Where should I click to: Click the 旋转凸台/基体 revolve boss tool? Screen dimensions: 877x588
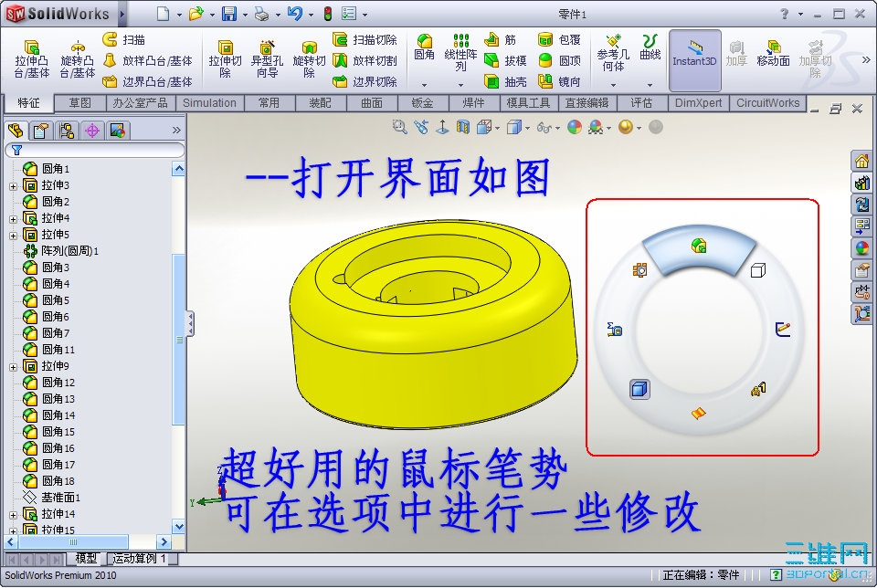78,58
